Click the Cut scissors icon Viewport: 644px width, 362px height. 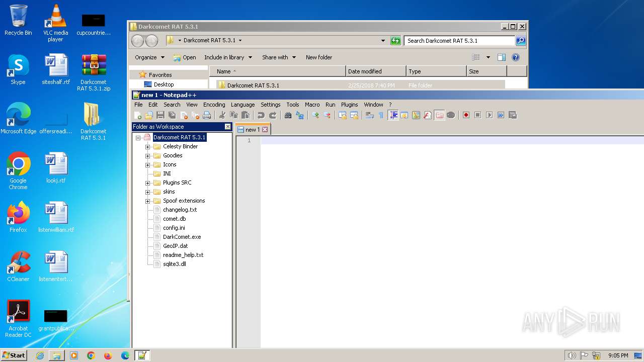(222, 115)
